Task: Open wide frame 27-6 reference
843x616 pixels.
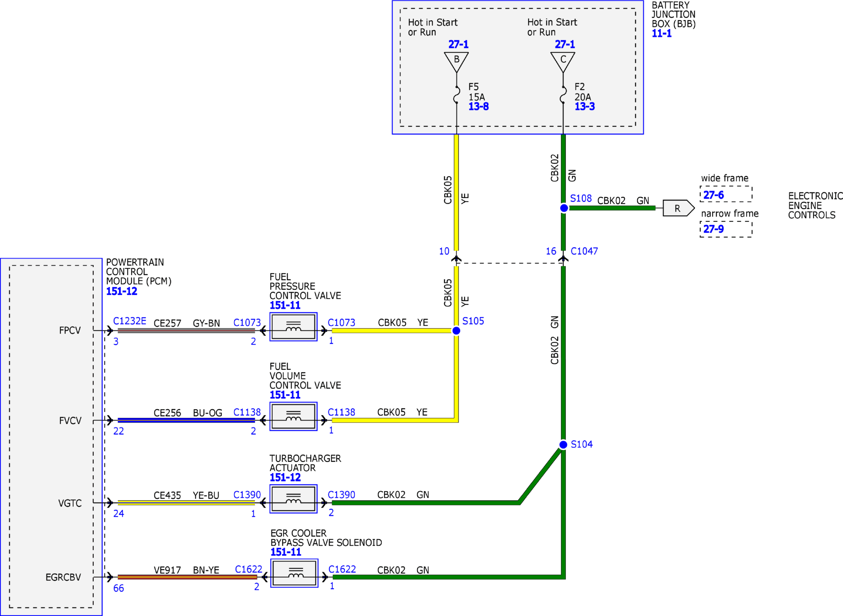Action: (714, 195)
